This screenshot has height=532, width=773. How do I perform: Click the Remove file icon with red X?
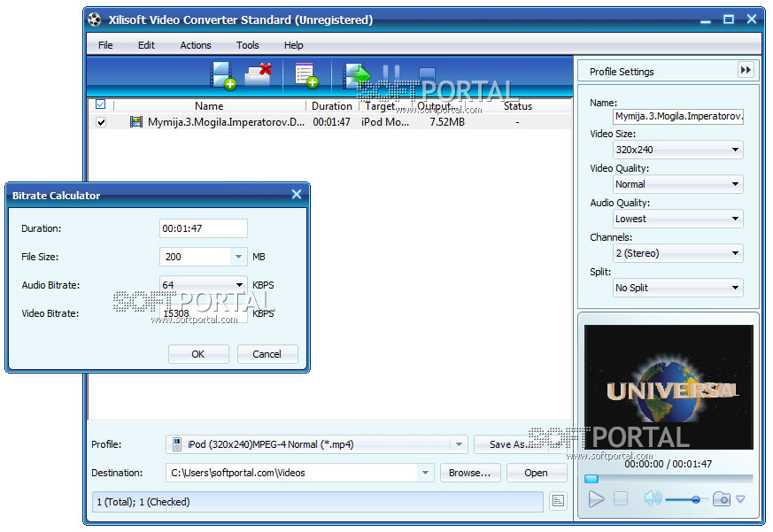(x=259, y=74)
